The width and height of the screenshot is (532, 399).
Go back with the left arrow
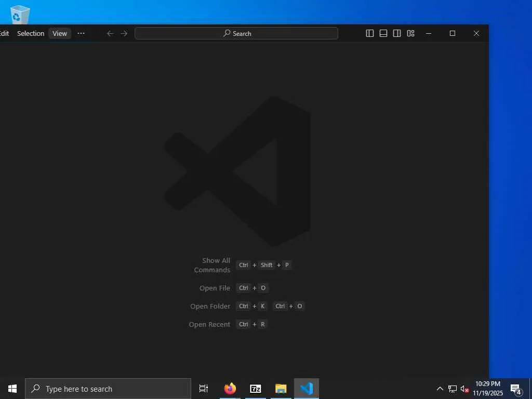(110, 33)
